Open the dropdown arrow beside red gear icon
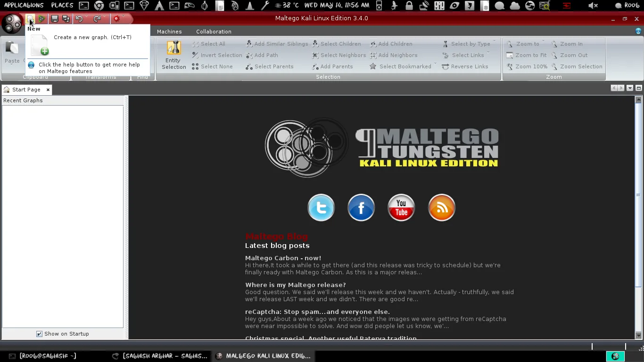Image resolution: width=644 pixels, height=362 pixels. 123,17
